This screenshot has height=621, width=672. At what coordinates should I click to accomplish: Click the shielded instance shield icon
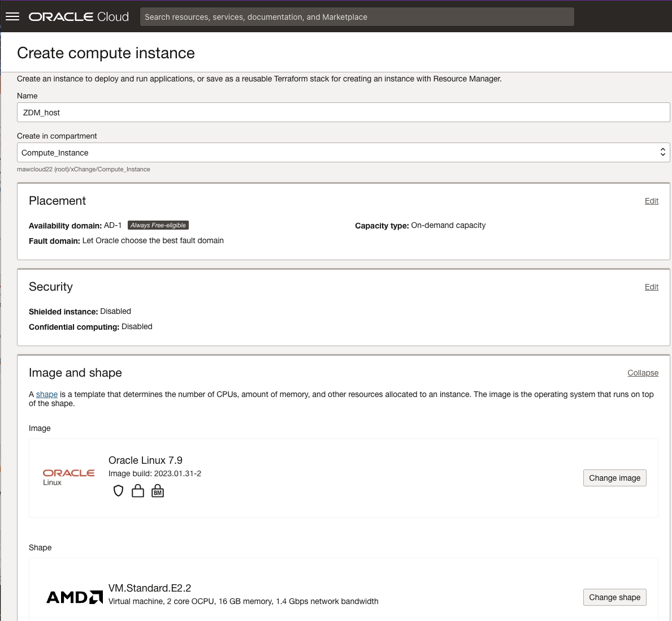[x=118, y=491]
